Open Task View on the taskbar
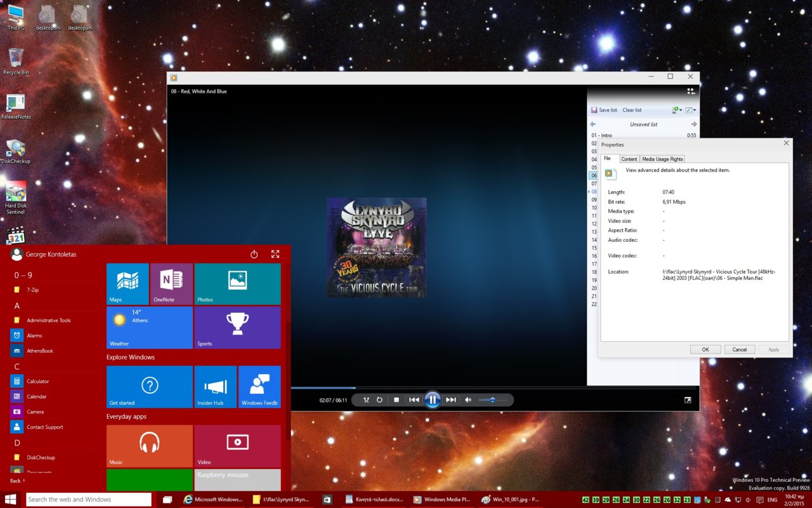This screenshot has height=508, width=812. coord(167,500)
